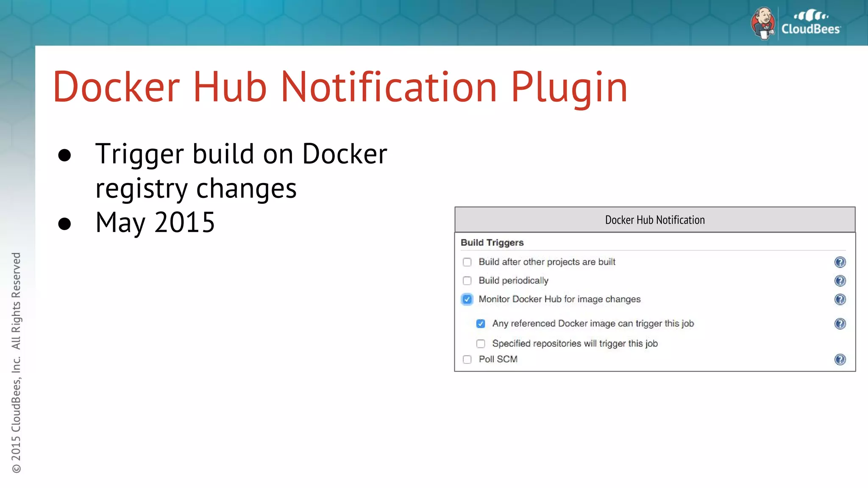
Task: Click the CloudBees logo
Action: point(811,22)
